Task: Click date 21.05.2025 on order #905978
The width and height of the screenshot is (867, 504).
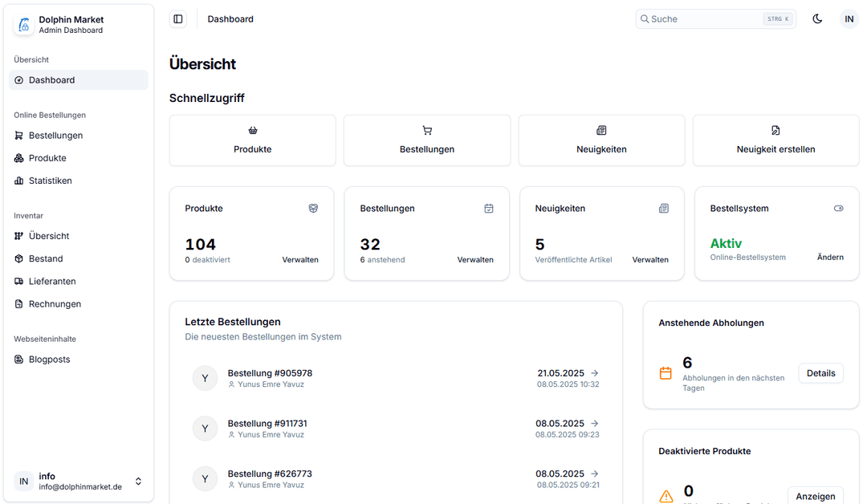Action: [560, 373]
